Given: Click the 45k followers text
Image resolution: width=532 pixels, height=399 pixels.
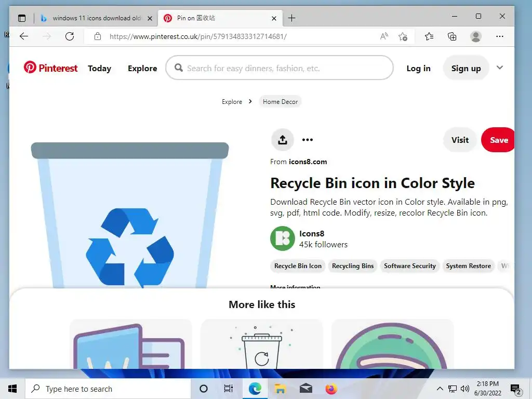Looking at the screenshot, I should (x=323, y=245).
